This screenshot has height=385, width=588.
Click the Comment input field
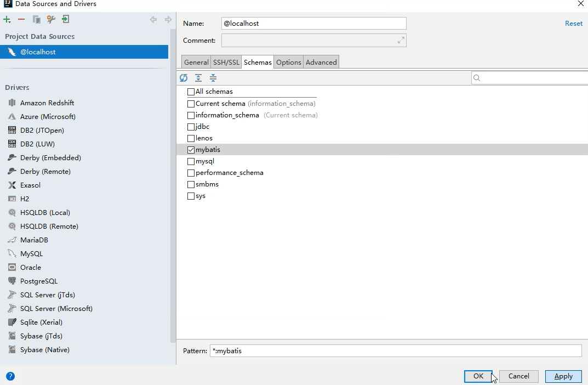[x=314, y=41]
